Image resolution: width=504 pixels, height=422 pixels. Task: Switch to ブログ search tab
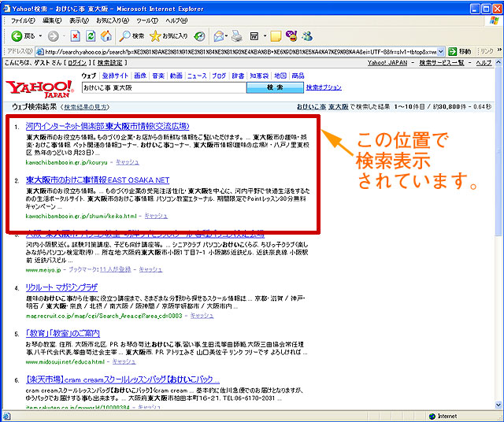click(x=219, y=76)
